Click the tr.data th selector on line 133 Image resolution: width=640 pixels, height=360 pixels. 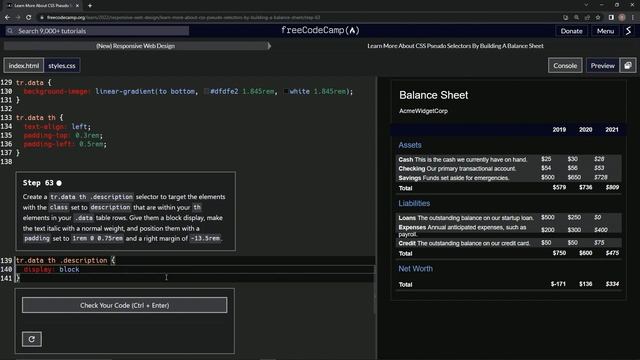40,118
